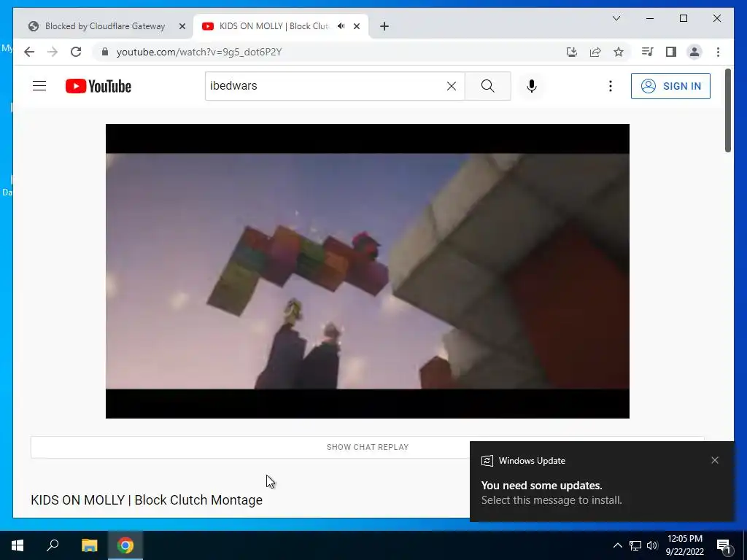Close the Blocked by Cloudflare Gateway tab
The image size is (747, 560).
tap(182, 26)
